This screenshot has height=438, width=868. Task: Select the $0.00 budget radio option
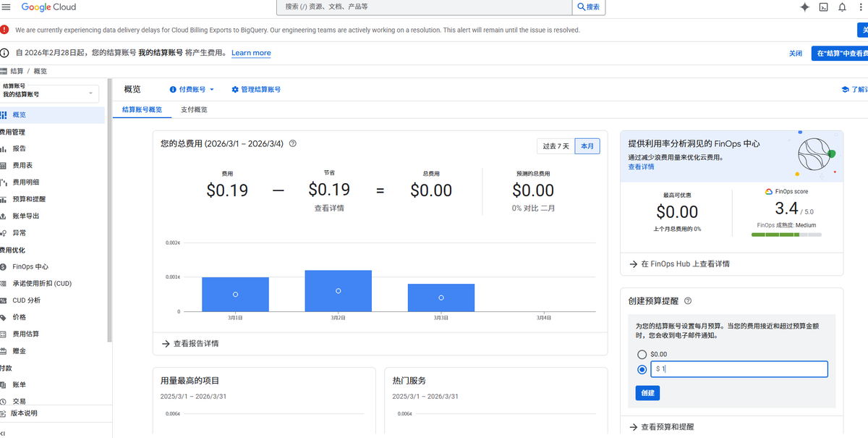642,354
